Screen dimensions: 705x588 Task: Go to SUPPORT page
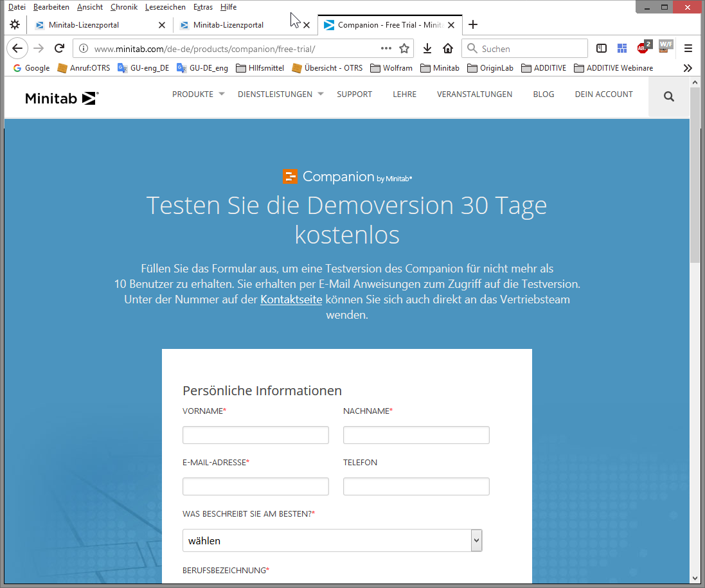click(x=354, y=94)
